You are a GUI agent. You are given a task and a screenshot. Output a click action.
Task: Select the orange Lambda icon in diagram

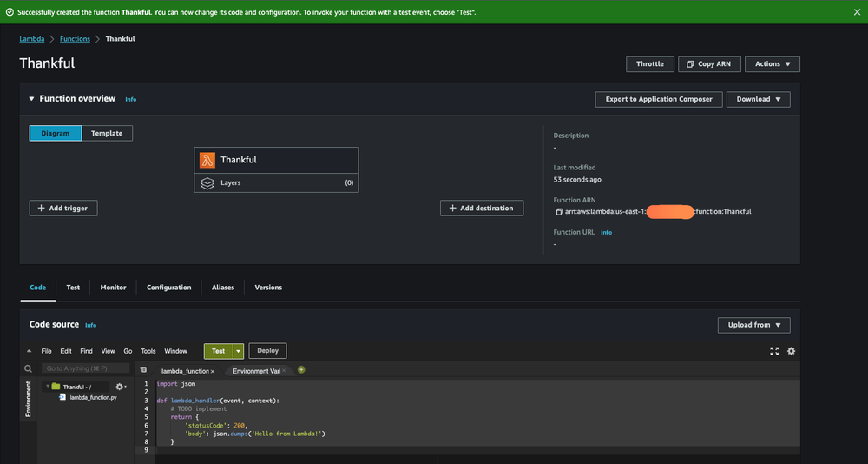coord(207,160)
